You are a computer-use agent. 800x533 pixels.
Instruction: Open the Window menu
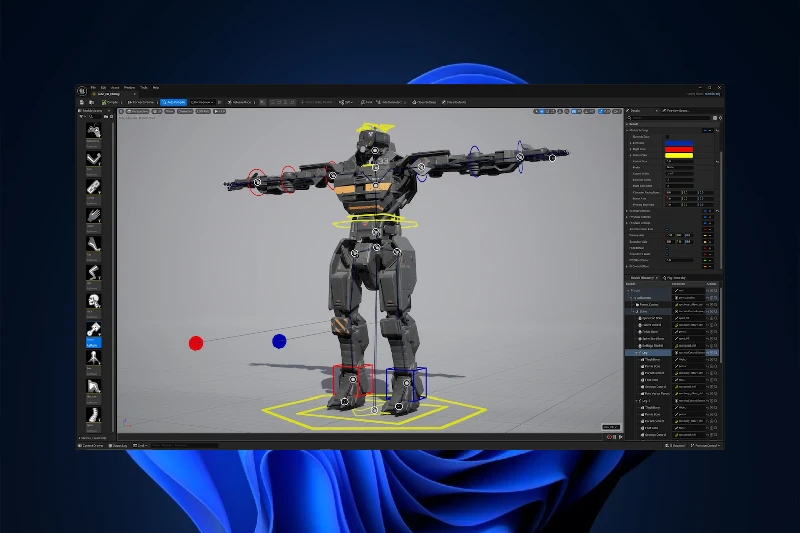pos(130,88)
